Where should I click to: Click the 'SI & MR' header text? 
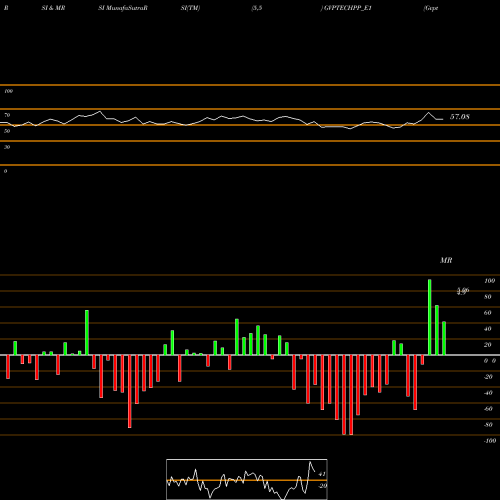coord(53,8)
